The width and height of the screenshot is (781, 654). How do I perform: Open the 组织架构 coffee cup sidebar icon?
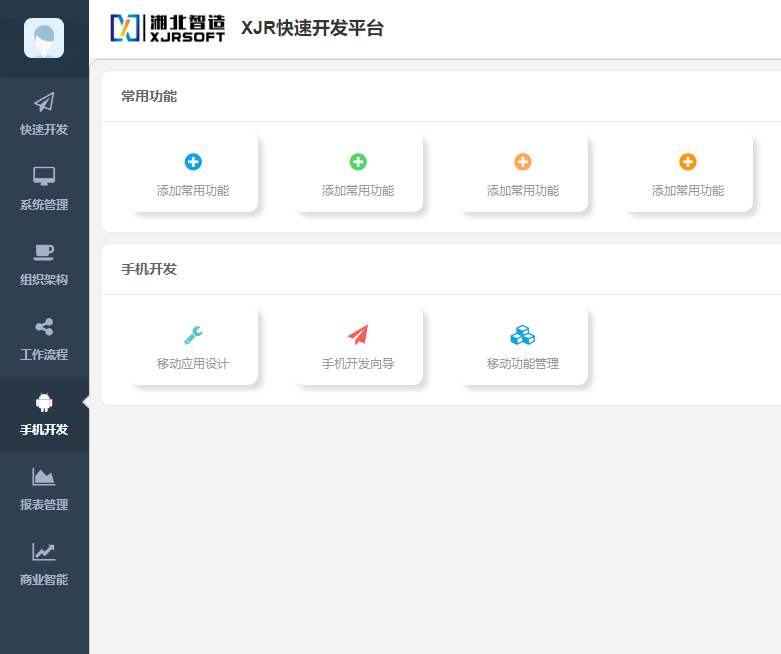(44, 252)
